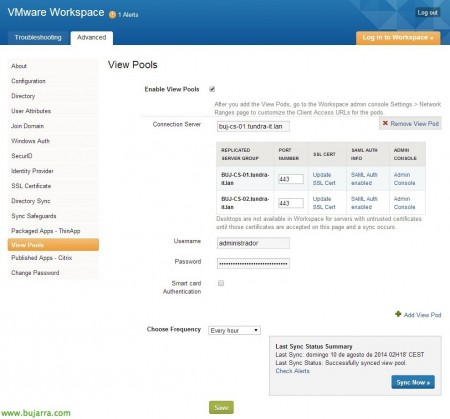Image resolution: width=450 pixels, height=419 pixels.
Task: Enable Smart card Authentication checkbox
Action: click(x=221, y=283)
